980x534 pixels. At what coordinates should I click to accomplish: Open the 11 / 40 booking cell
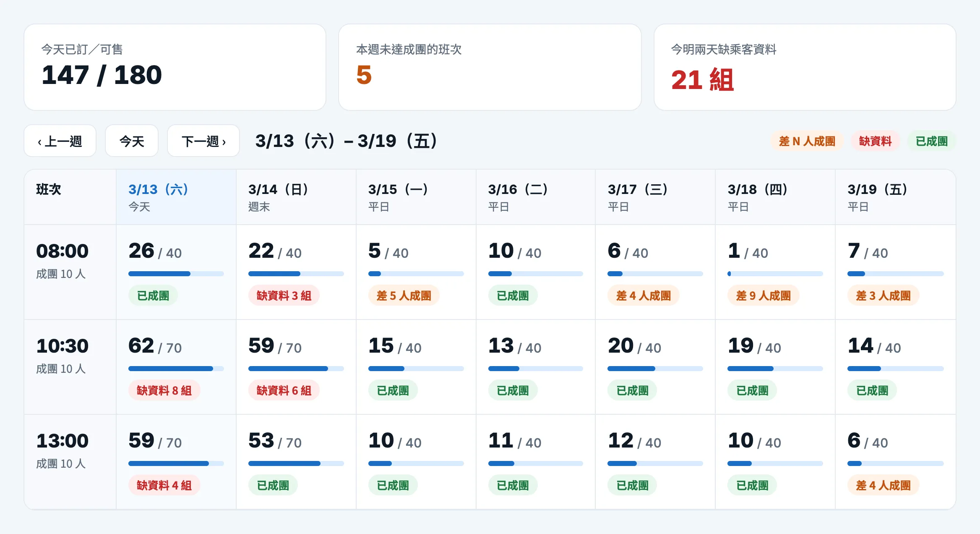click(x=536, y=462)
